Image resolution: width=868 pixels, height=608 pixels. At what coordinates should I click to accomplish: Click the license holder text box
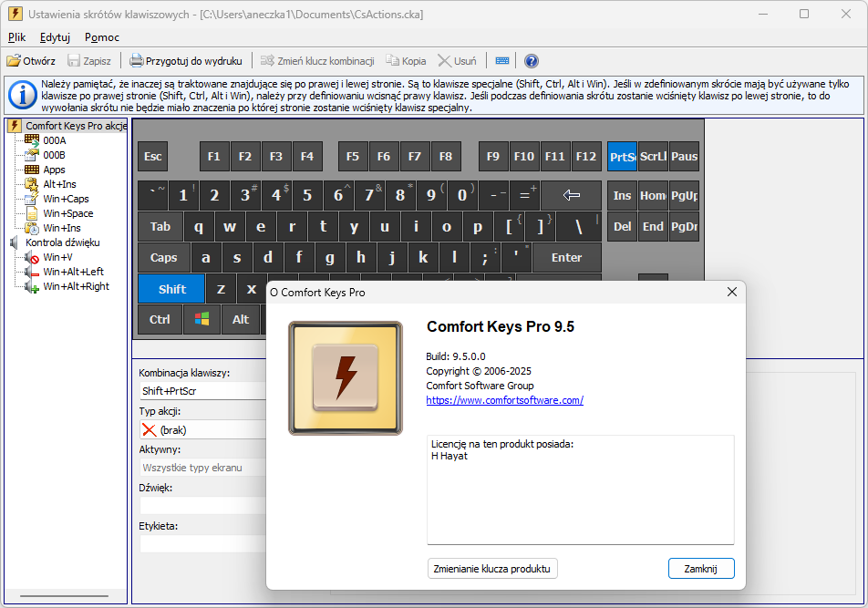coord(581,489)
